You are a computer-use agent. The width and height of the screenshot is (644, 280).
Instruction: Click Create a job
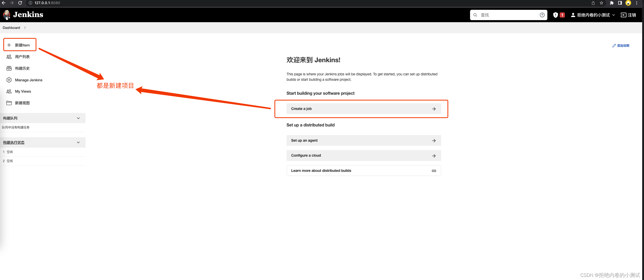click(364, 109)
